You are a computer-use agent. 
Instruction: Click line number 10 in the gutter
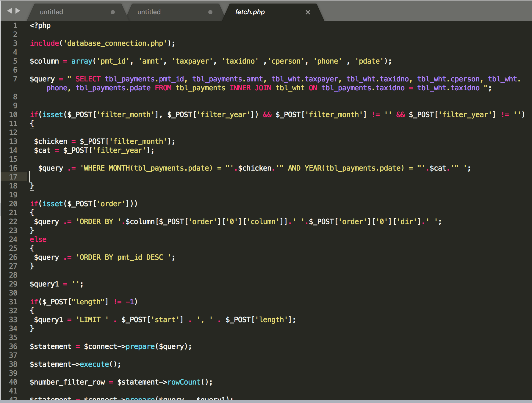(x=13, y=115)
